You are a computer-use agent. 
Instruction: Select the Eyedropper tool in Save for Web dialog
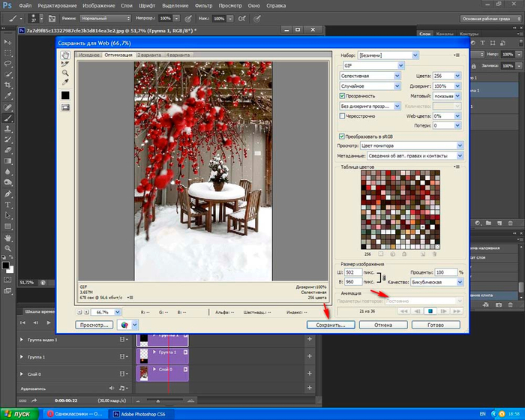(65, 82)
